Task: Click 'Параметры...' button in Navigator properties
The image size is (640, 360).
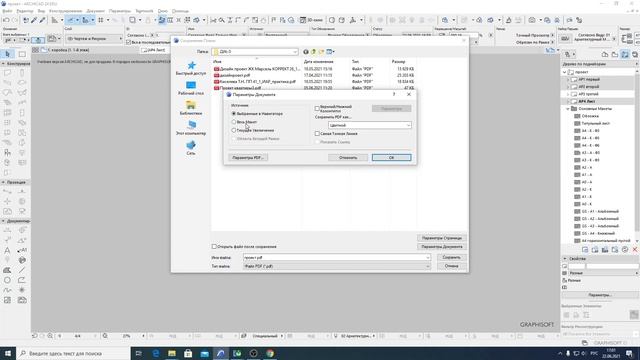Action: tap(600, 295)
